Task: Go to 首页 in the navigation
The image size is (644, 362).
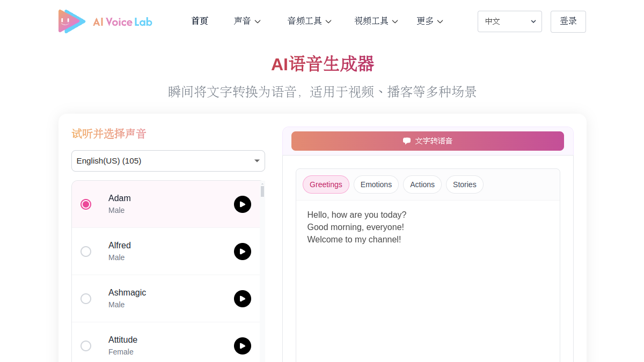Action: tap(200, 21)
